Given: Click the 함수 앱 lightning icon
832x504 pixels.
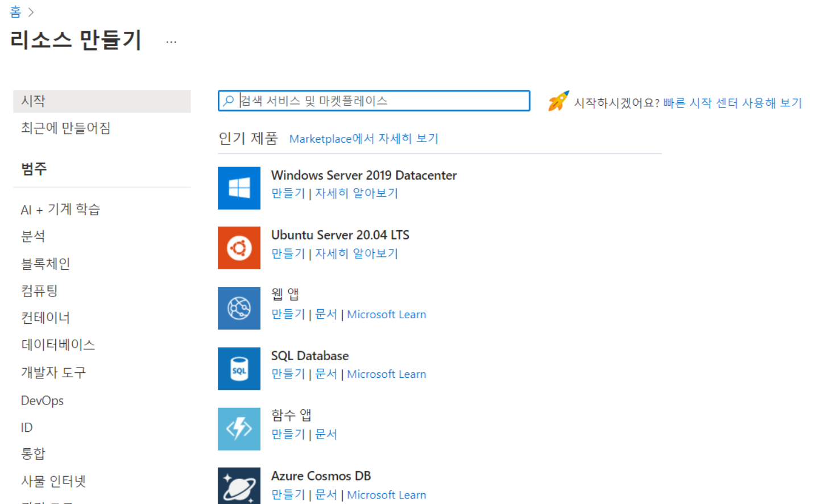Looking at the screenshot, I should pyautogui.click(x=239, y=428).
